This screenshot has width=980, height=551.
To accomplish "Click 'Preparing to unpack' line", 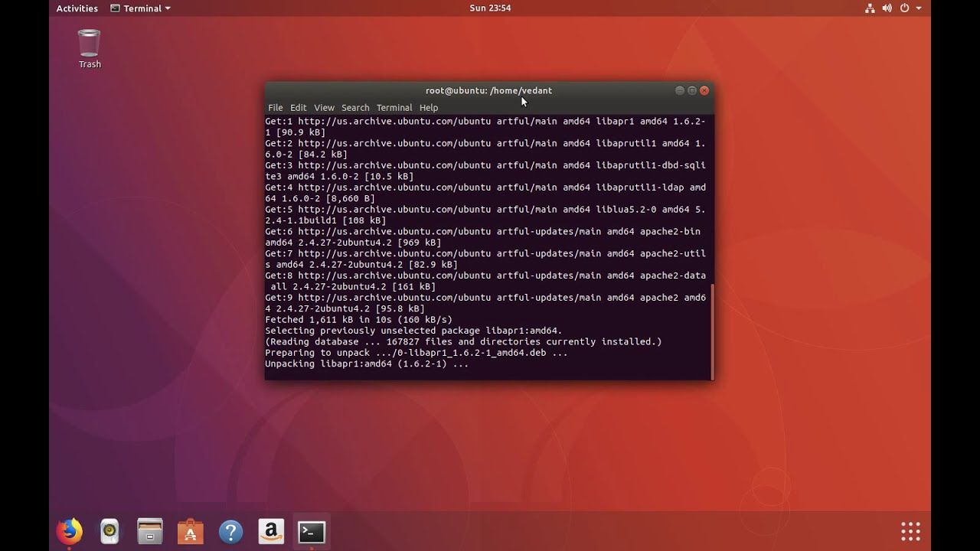I will point(416,353).
